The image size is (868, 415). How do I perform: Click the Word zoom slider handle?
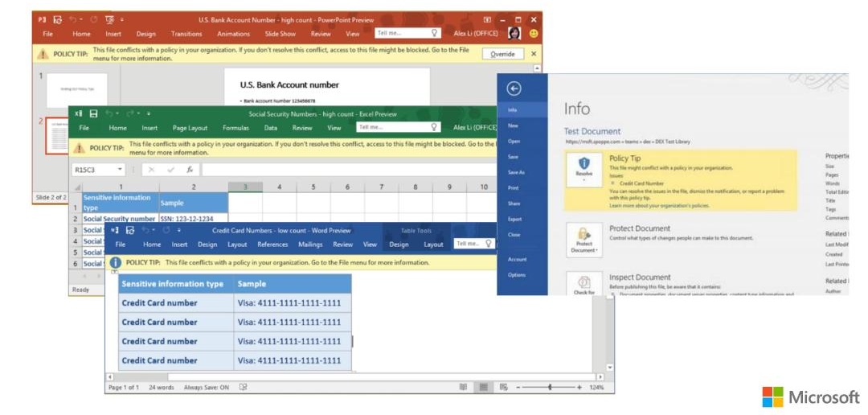550,388
